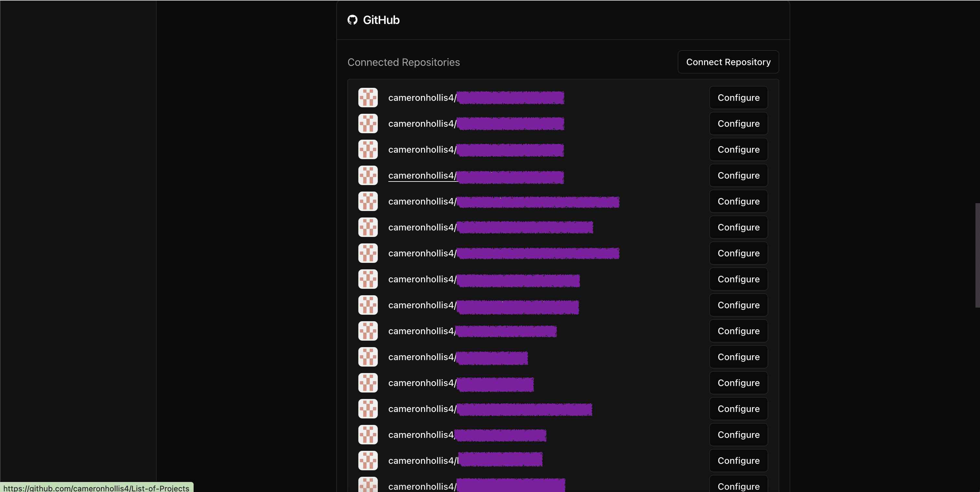
Task: Click the second repository's checkerboard icon
Action: [368, 123]
